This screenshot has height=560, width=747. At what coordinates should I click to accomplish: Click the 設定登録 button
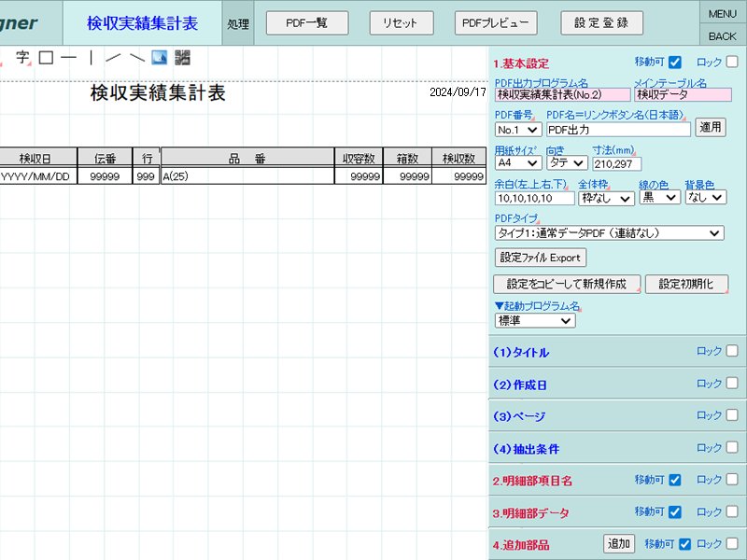click(x=601, y=22)
